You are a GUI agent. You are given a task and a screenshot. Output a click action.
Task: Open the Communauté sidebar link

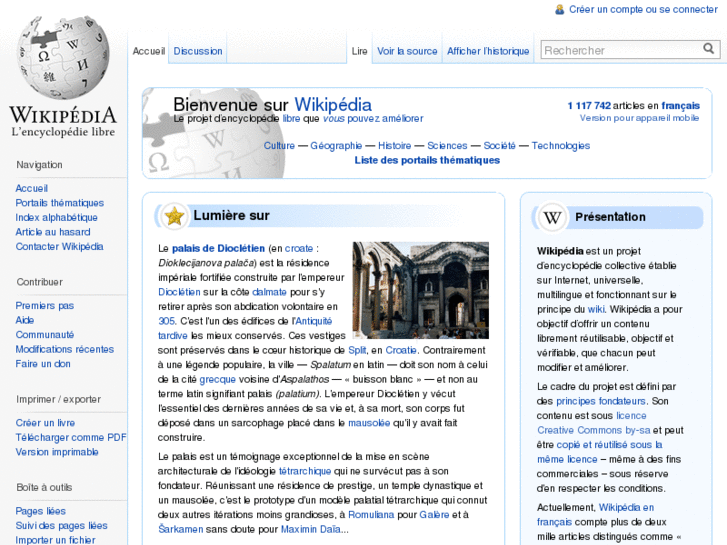(x=45, y=334)
